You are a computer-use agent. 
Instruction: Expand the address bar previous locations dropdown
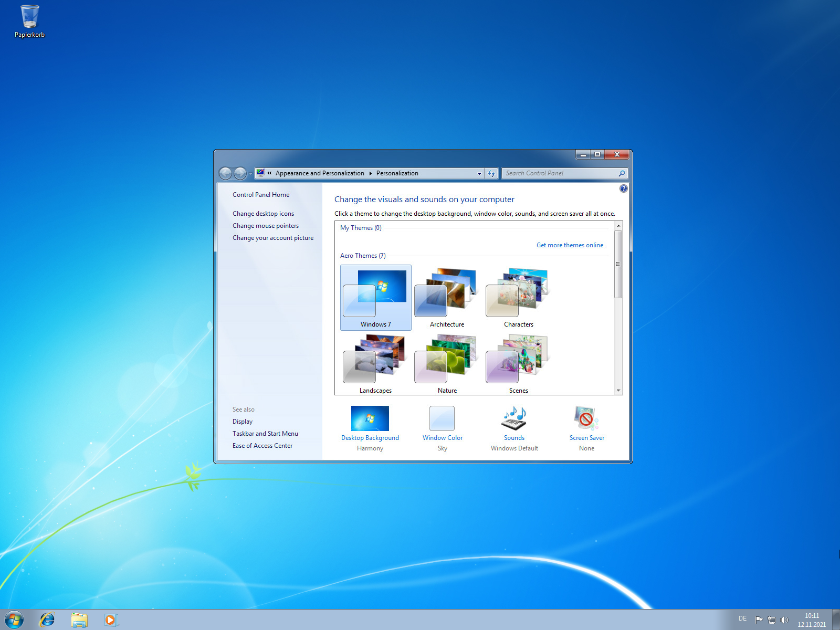point(479,173)
